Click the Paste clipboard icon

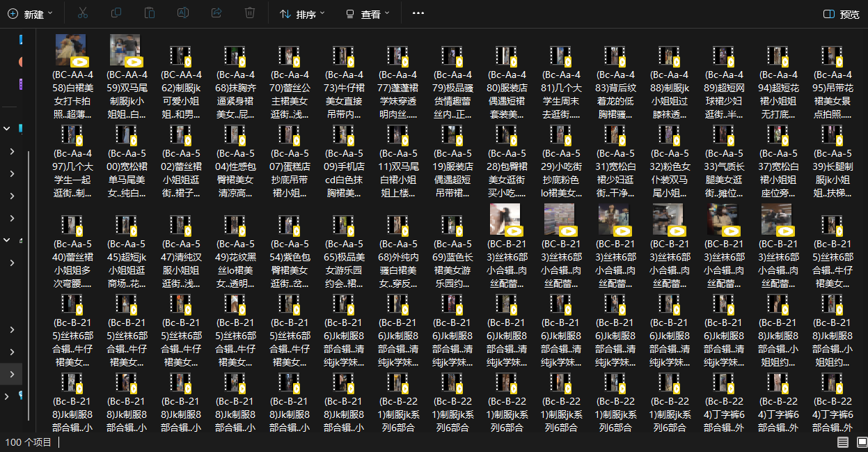150,13
